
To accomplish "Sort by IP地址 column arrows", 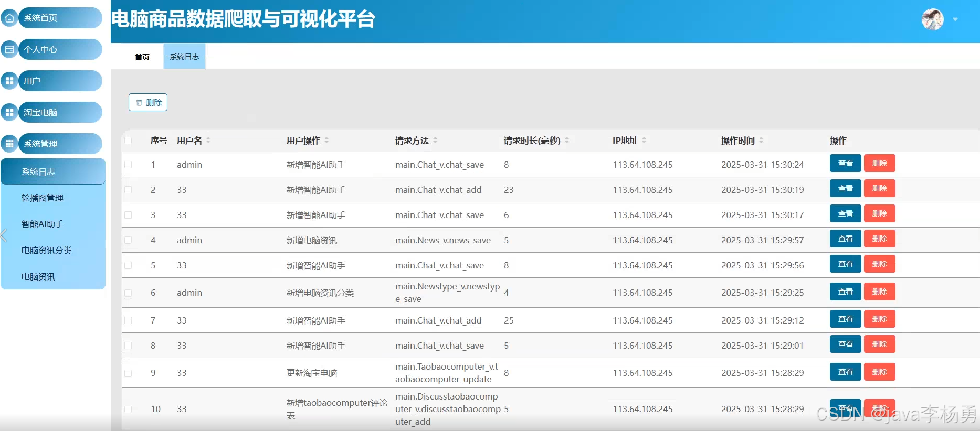I will coord(644,141).
